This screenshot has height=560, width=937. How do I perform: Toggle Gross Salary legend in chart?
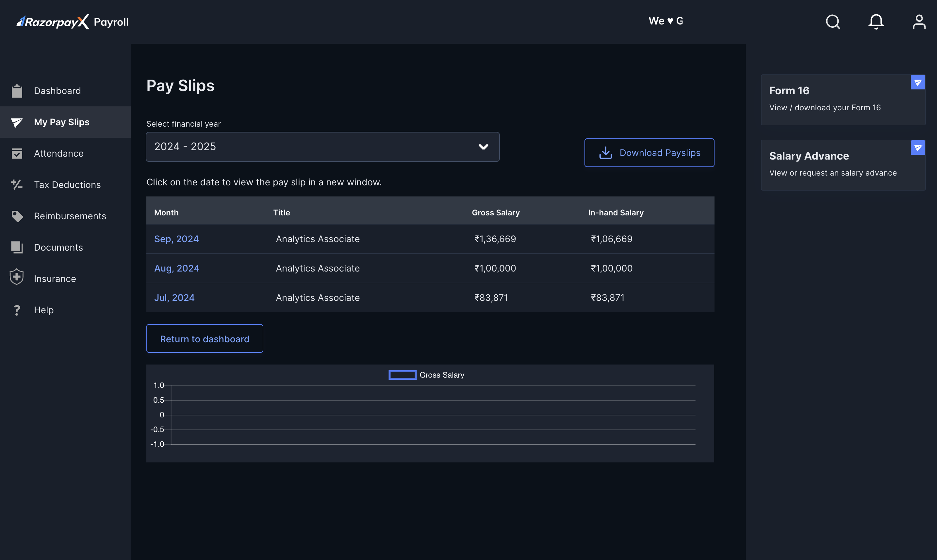coord(426,375)
